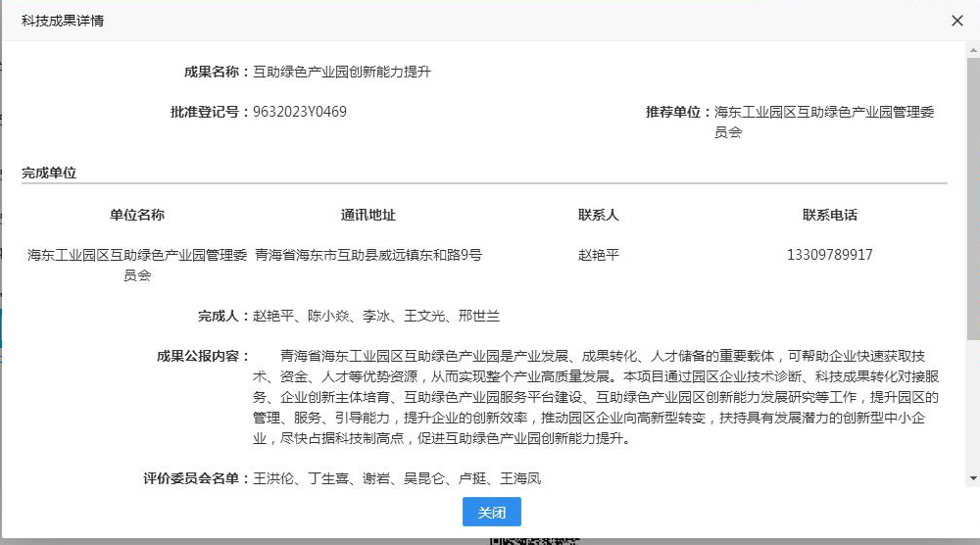The height and width of the screenshot is (545, 980).
Task: Click the 完成单位 section header
Action: [49, 173]
